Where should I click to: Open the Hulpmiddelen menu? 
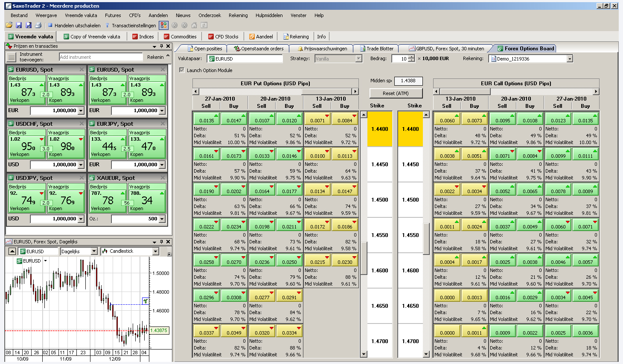269,15
